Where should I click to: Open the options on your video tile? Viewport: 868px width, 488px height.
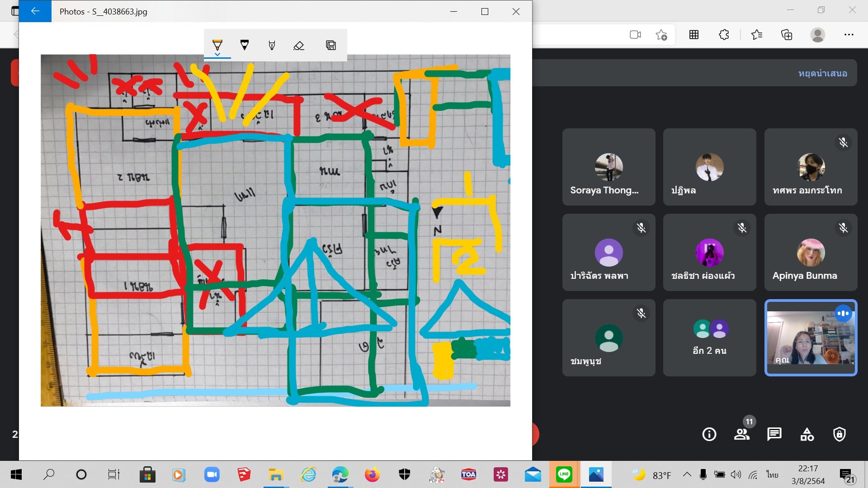tap(843, 313)
